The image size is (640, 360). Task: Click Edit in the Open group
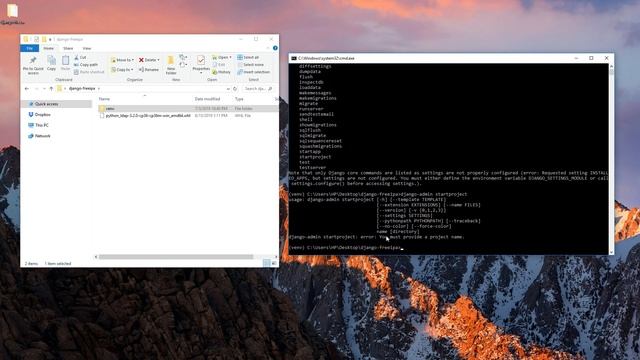pos(219,64)
